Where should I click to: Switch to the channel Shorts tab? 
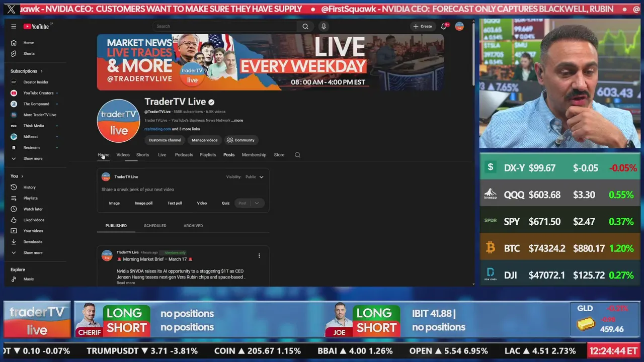click(142, 155)
